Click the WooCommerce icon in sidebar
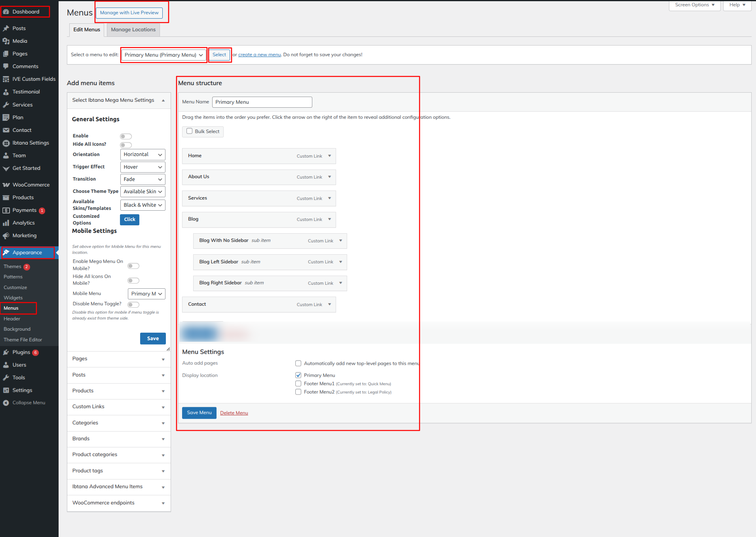Viewport: 756px width, 537px height. (6, 185)
